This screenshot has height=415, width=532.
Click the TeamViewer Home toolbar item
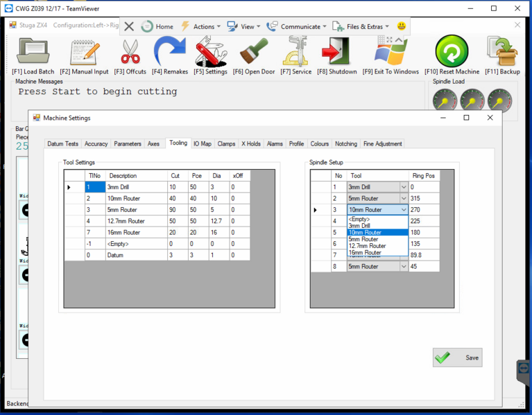pyautogui.click(x=157, y=26)
